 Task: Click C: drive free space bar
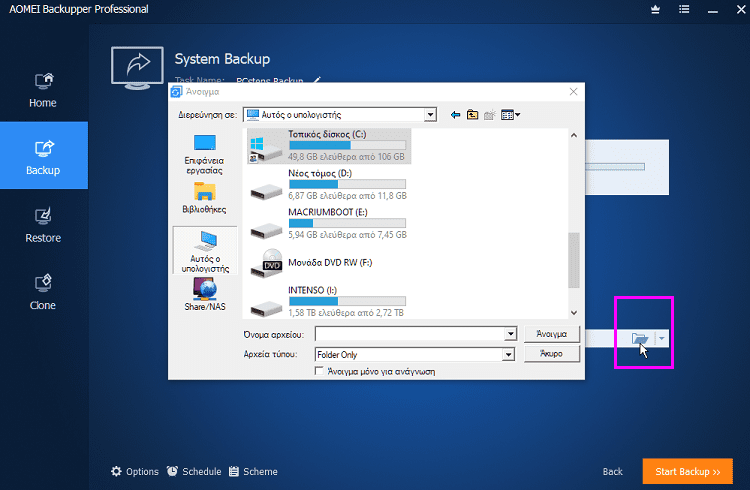(347, 145)
